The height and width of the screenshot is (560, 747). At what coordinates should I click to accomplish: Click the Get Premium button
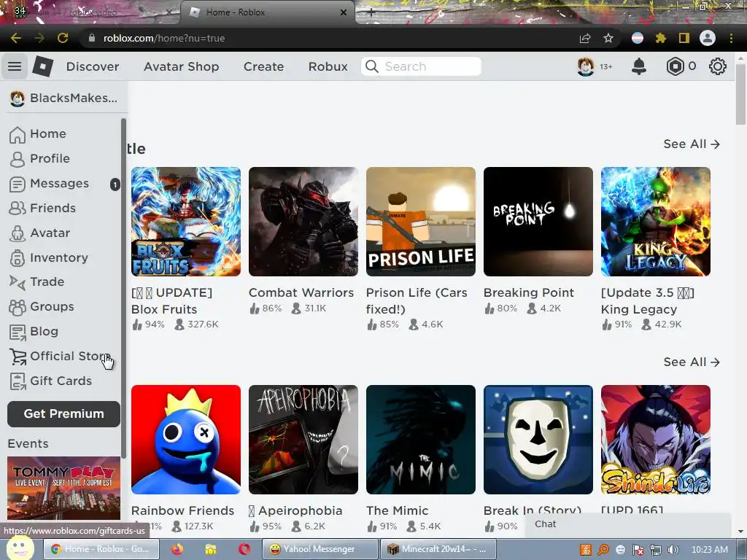[x=64, y=414]
